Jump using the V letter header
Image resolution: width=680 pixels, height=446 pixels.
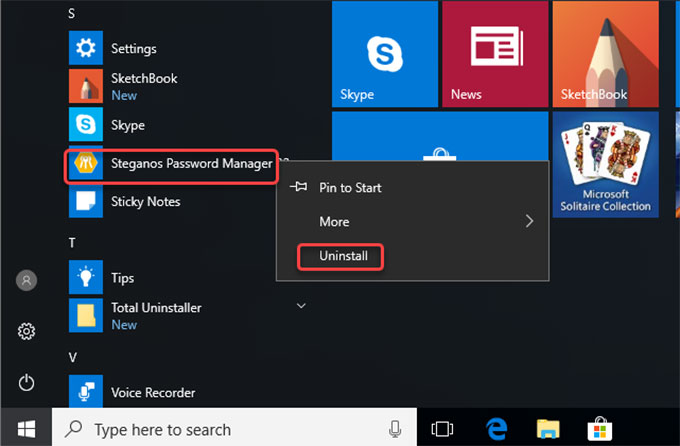coord(72,357)
